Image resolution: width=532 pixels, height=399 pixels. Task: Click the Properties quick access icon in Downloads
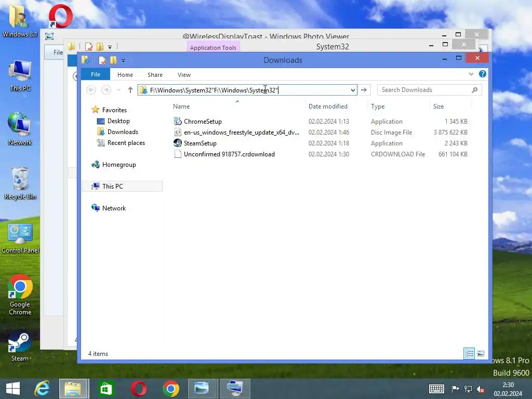pos(102,60)
